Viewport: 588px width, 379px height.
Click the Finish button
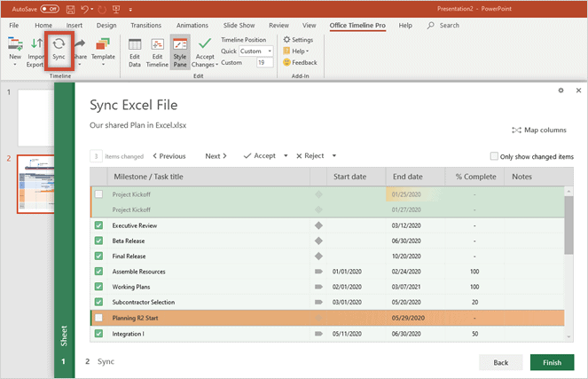[x=552, y=362]
